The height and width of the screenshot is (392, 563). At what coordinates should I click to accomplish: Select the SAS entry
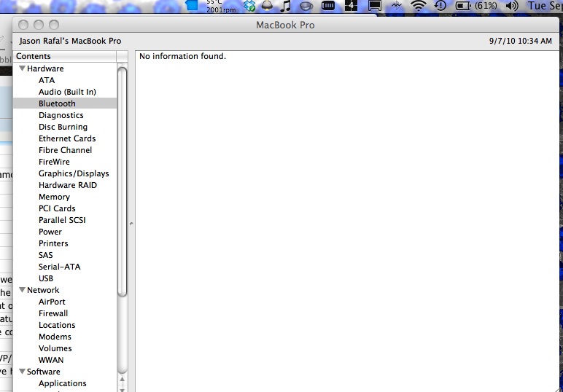46,255
